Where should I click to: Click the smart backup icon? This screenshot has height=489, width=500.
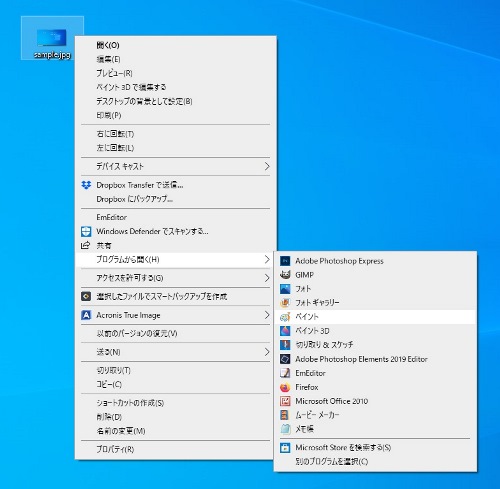tap(86, 296)
